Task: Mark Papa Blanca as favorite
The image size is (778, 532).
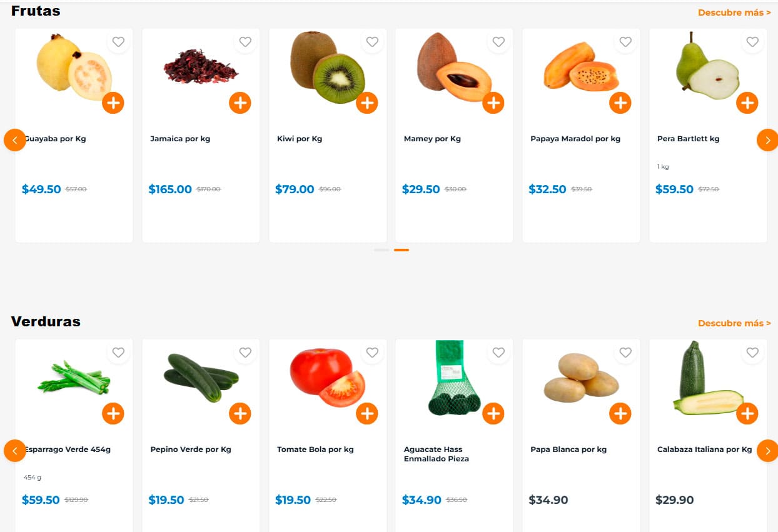Action: pos(625,353)
